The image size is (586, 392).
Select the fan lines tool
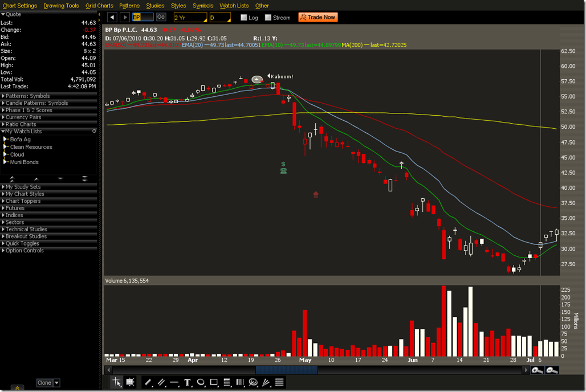tap(266, 382)
